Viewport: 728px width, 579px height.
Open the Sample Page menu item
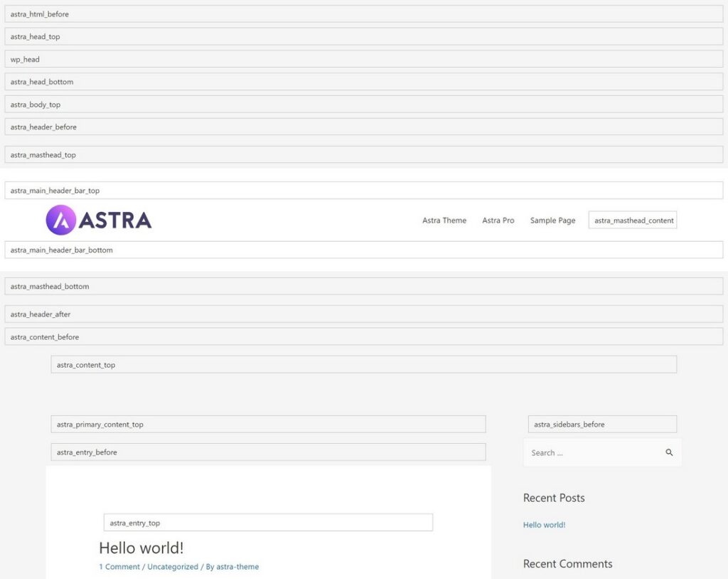552,221
